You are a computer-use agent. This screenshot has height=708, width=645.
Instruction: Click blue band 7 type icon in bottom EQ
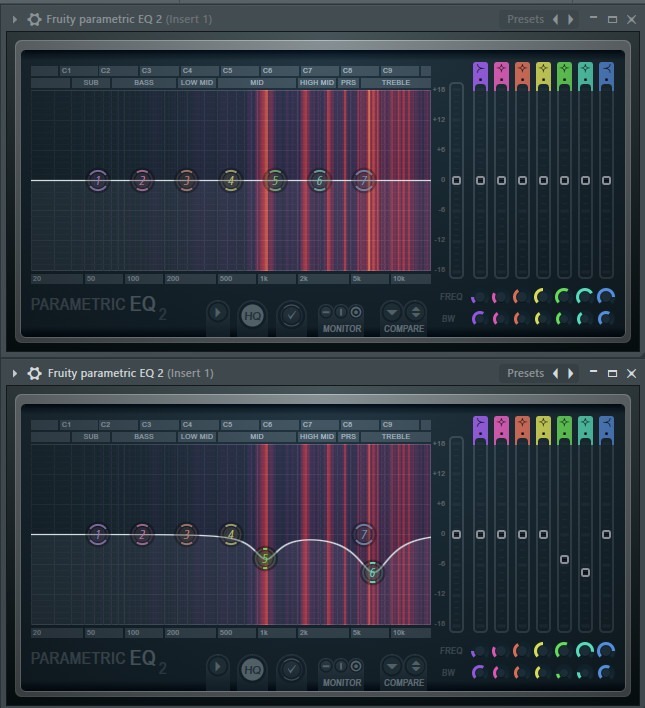click(606, 423)
